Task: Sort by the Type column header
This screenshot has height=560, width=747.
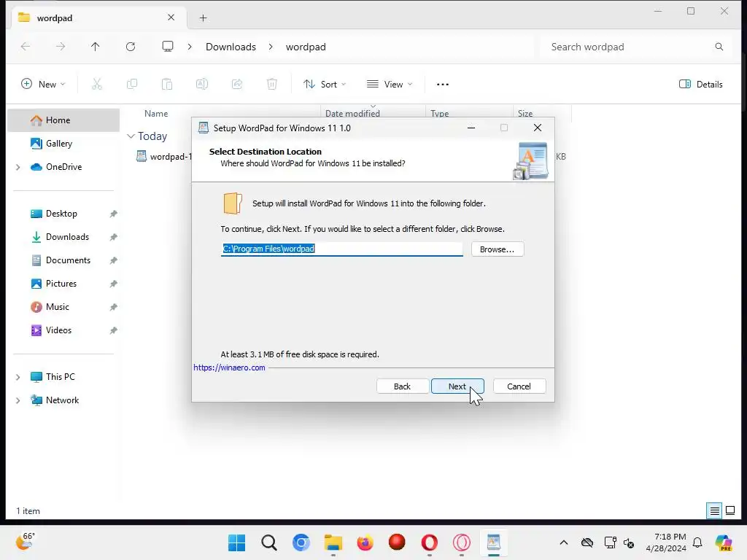Action: pos(439,113)
